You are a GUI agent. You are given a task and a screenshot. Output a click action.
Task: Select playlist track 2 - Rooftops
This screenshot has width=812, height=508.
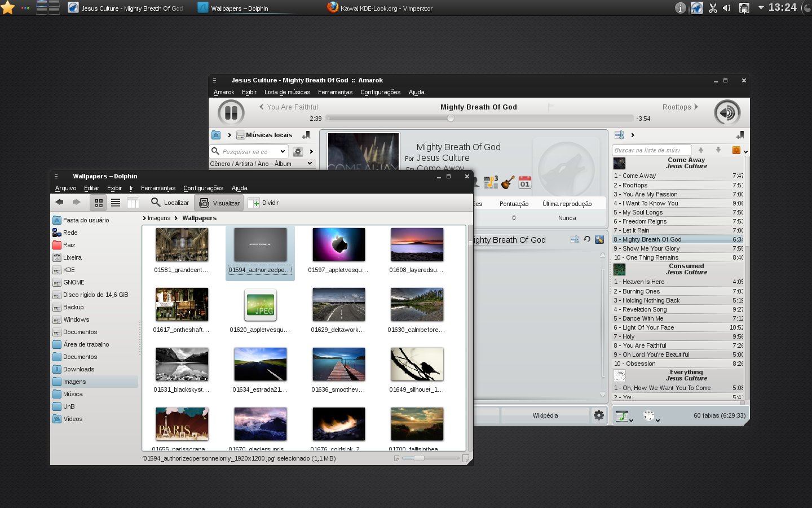pyautogui.click(x=678, y=185)
